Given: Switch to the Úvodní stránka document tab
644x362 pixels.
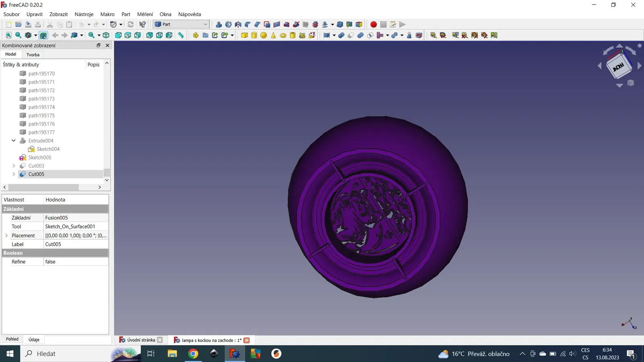Looking at the screenshot, I should (x=141, y=340).
